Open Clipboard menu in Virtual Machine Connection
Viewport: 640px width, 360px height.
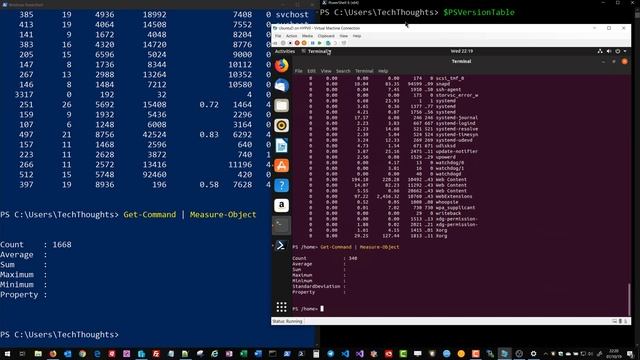coord(326,36)
